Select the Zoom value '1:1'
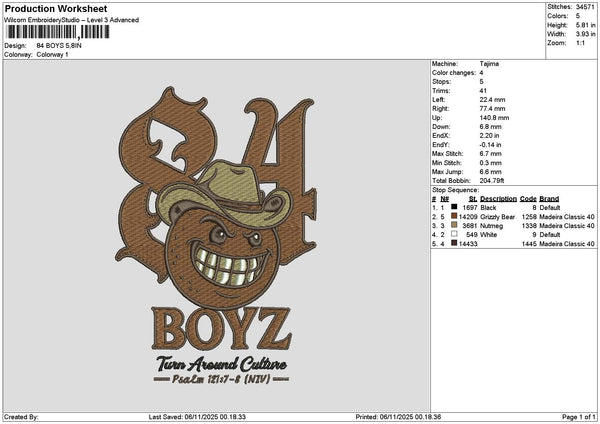Image resolution: width=600 pixels, height=424 pixels. [580, 43]
